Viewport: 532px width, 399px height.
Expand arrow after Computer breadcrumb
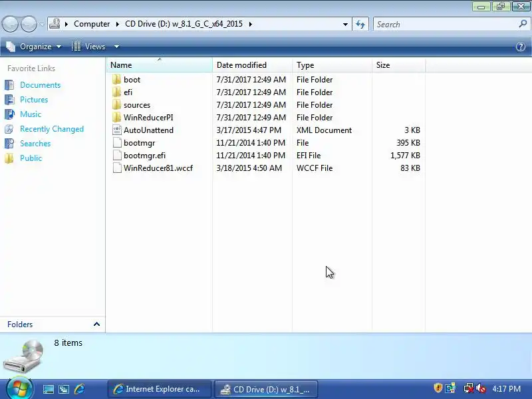coord(118,24)
